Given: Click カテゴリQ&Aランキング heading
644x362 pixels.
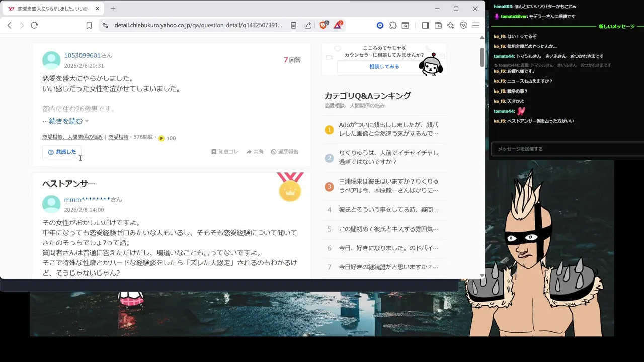Looking at the screenshot, I should 367,96.
